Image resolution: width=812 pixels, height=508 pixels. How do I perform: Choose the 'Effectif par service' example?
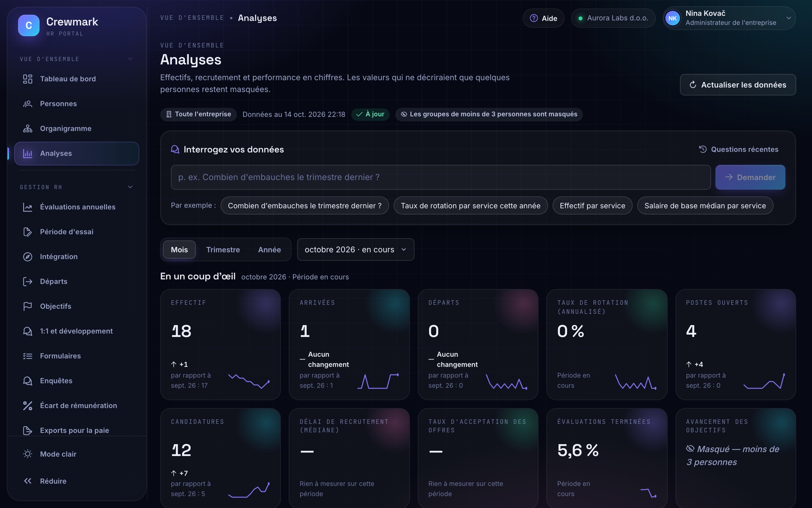point(593,206)
